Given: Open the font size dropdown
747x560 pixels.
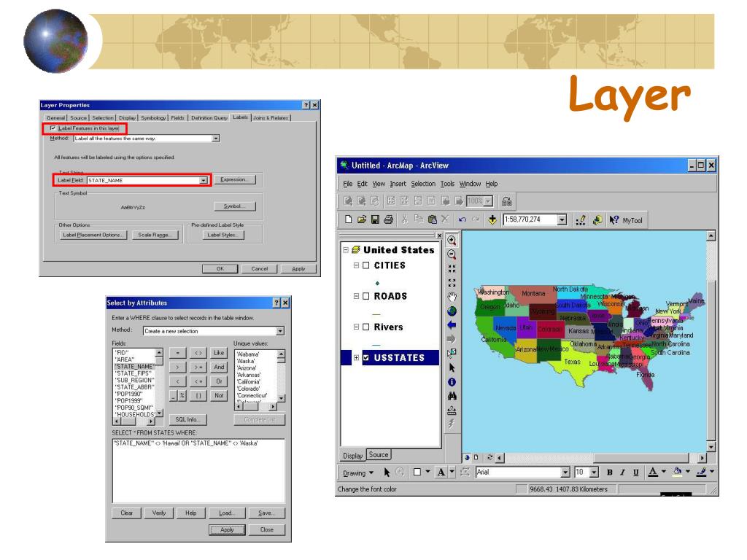Looking at the screenshot, I should (594, 472).
